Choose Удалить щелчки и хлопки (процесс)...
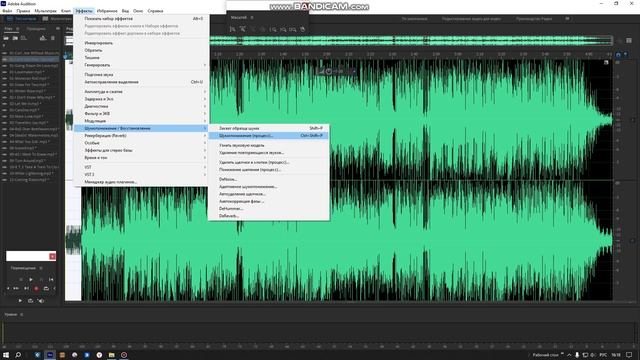This screenshot has height=360, width=640. click(269, 162)
